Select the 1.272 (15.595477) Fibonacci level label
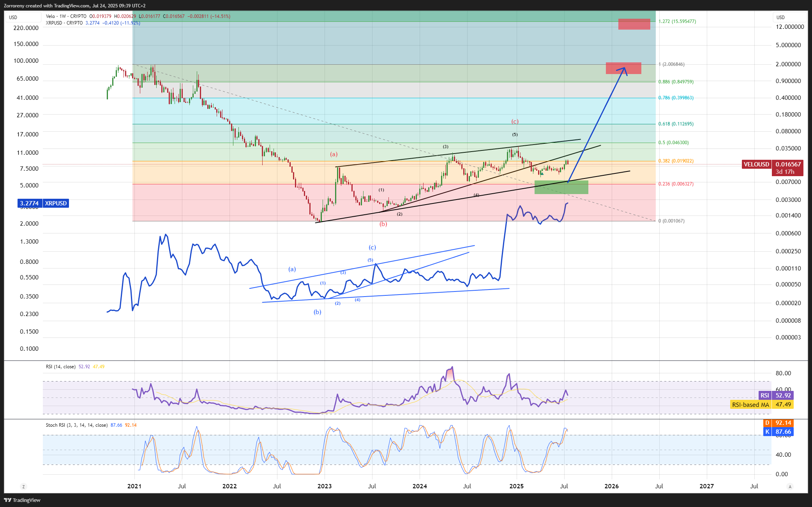Image resolution: width=812 pixels, height=507 pixels. tap(677, 21)
